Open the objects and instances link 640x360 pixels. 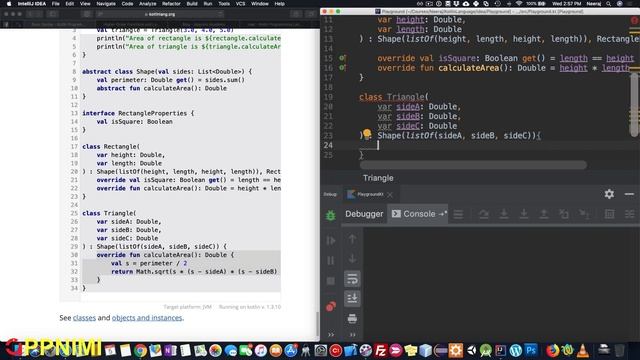(147, 318)
